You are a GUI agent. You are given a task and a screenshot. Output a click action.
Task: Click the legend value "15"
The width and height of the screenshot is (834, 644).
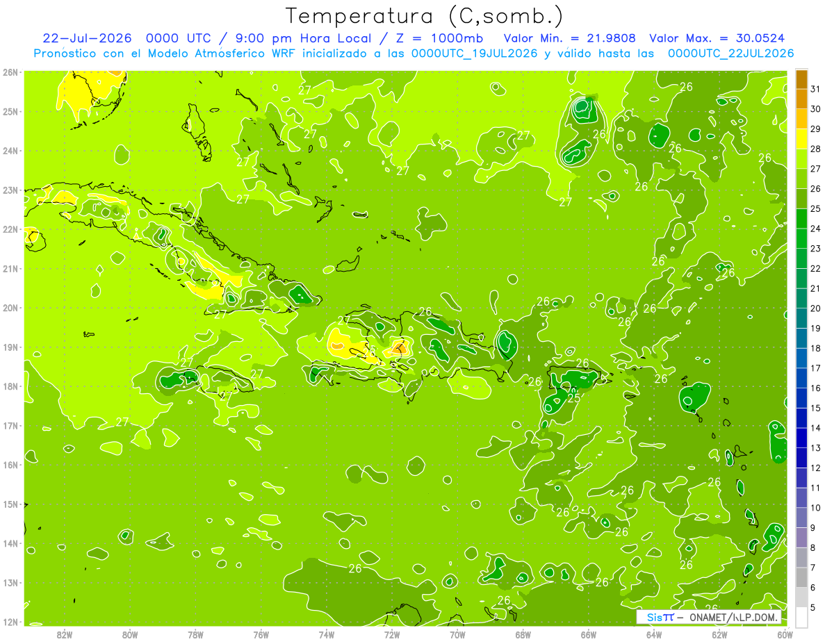pos(815,408)
